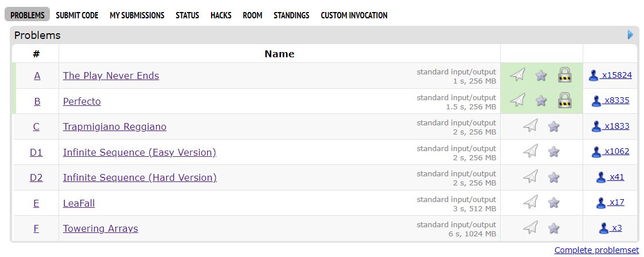
Task: Click paper-plane submit icon for LeaFall
Action: (x=530, y=202)
